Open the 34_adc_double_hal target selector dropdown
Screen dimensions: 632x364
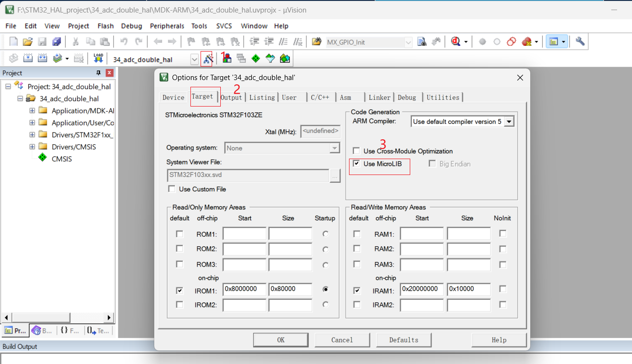coord(194,59)
